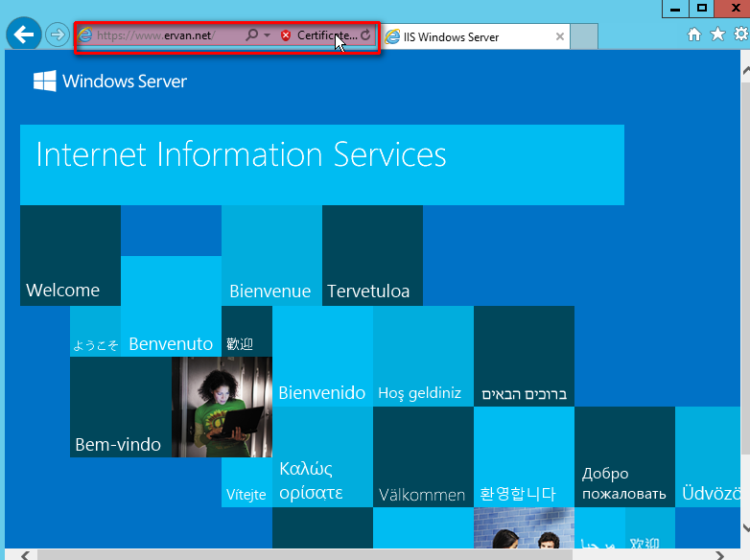This screenshot has height=560, width=750.
Task: Go to the Home page icon
Action: point(694,35)
